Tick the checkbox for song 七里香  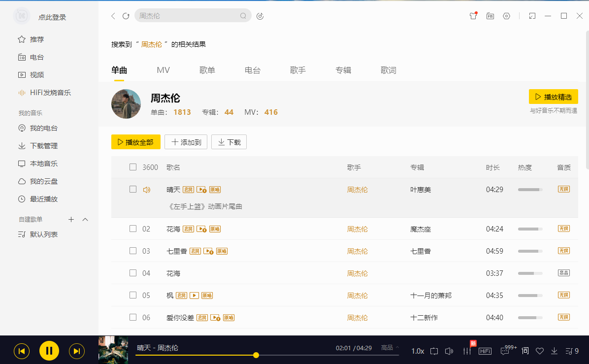pos(133,251)
